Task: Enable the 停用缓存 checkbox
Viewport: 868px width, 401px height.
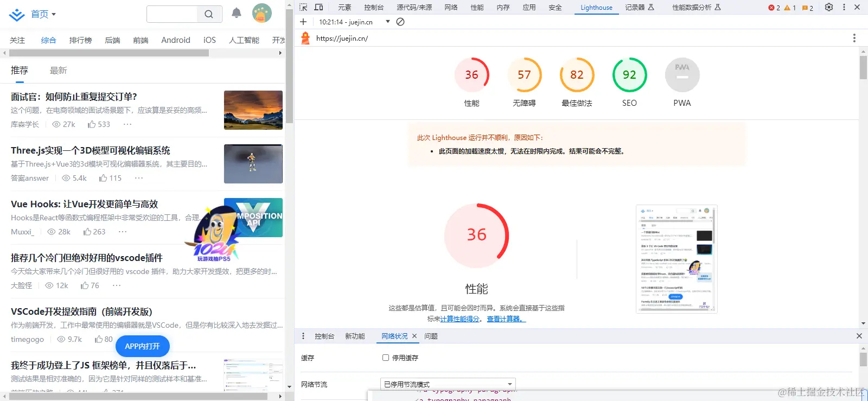Action: coord(386,358)
